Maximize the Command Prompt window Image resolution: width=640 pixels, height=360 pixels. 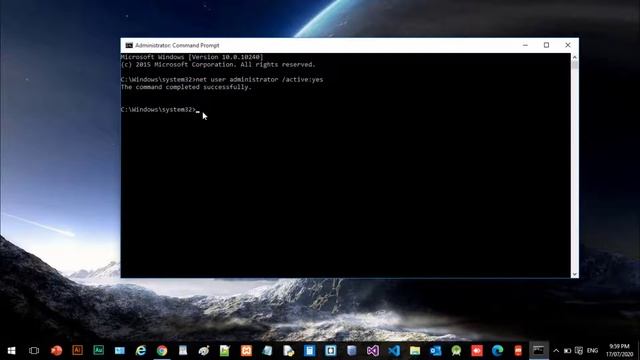547,45
